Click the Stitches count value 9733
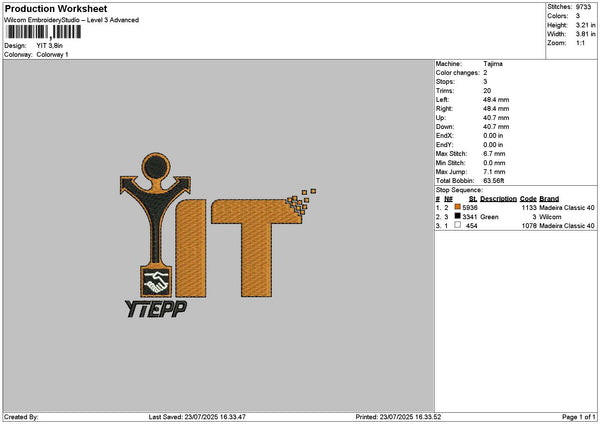600x424 pixels. (583, 7)
